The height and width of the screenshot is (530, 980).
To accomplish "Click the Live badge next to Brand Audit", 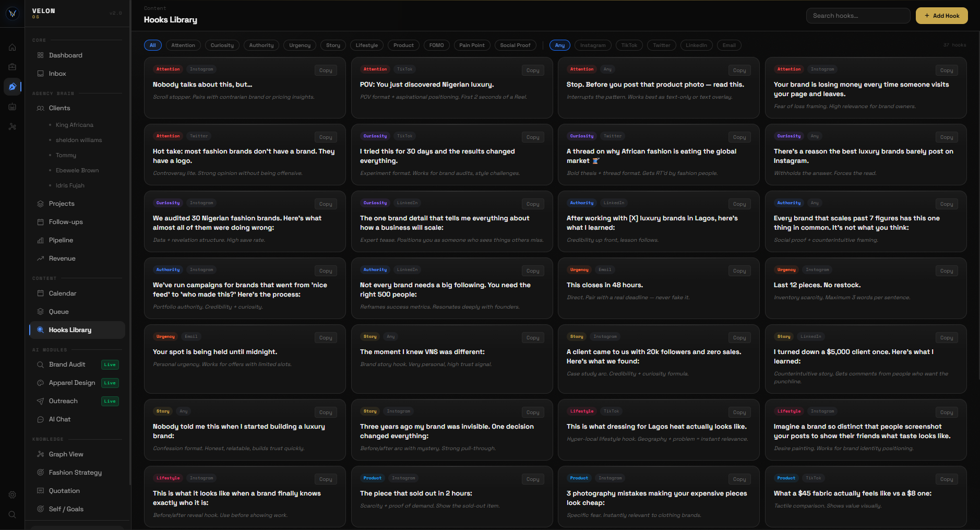I will pos(110,365).
